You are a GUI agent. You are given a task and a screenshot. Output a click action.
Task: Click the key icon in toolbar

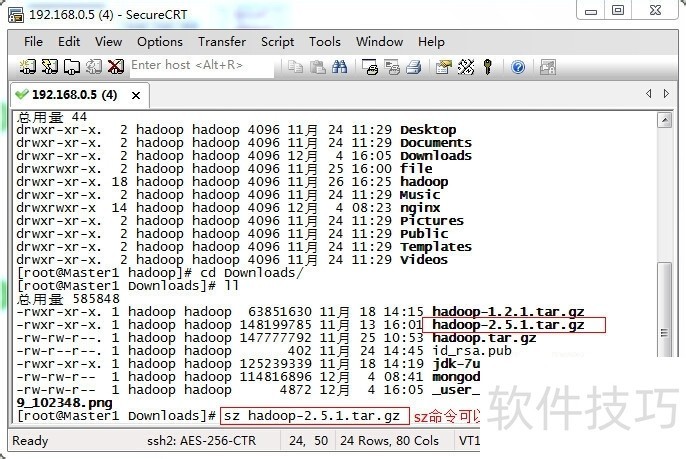[x=488, y=66]
